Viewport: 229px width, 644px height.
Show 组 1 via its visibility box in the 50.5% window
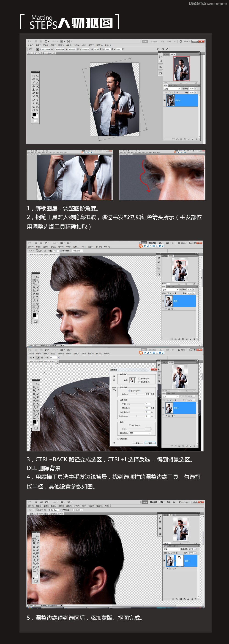coord(163,309)
